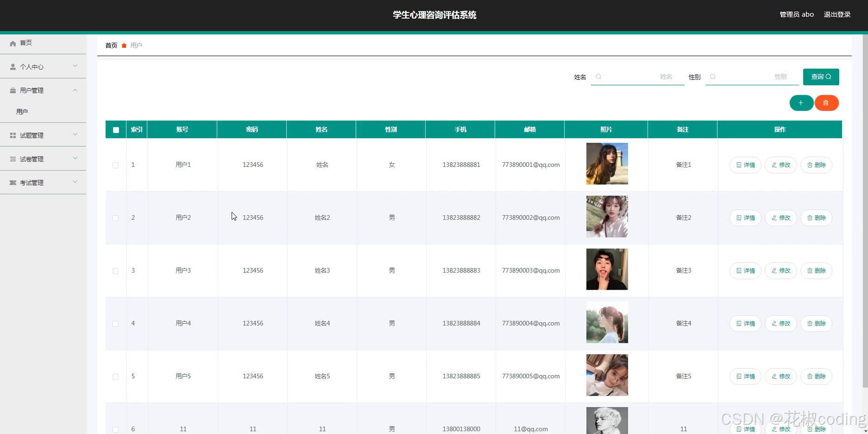
Task: Open 详情 for 用户1 row
Action: 745,165
